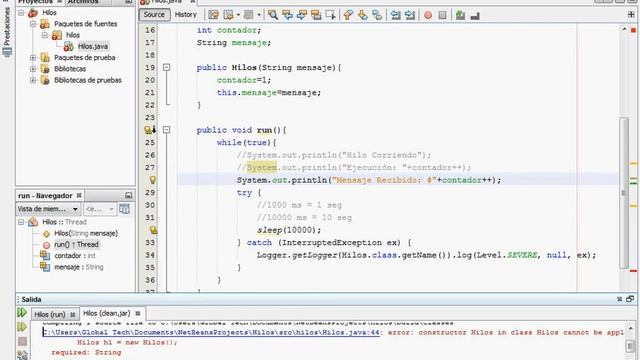The image size is (640, 360).
Task: Click Toggle Bookmark icon
Action: (377, 15)
